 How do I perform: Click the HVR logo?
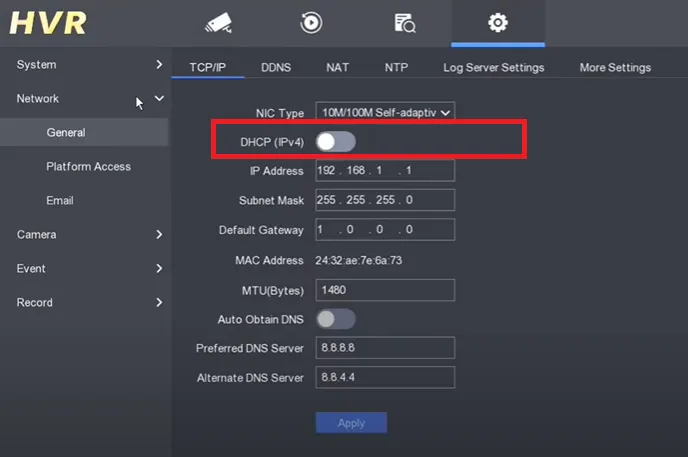[48, 23]
